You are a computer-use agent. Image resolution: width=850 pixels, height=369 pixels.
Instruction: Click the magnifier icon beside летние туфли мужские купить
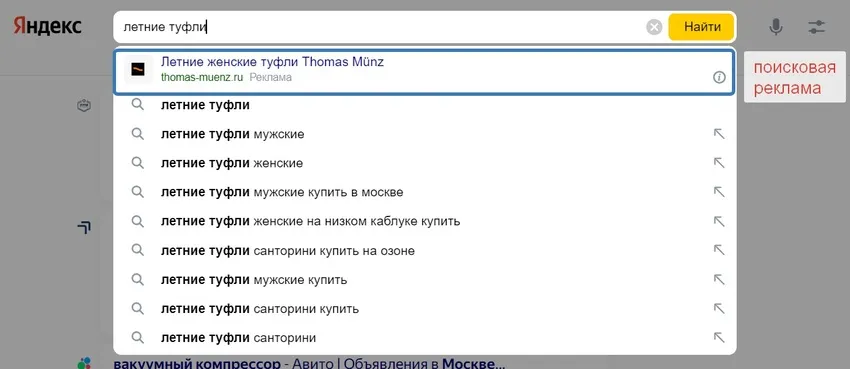[138, 280]
